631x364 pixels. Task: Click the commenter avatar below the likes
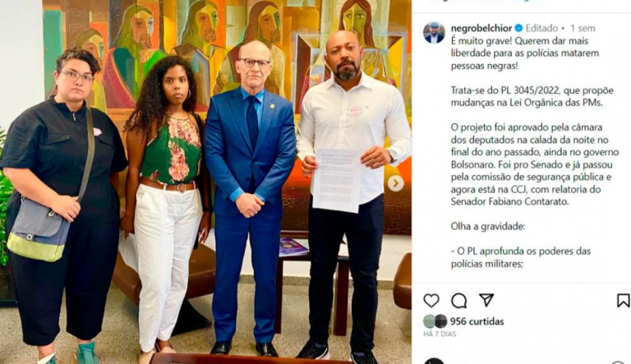[434, 361]
